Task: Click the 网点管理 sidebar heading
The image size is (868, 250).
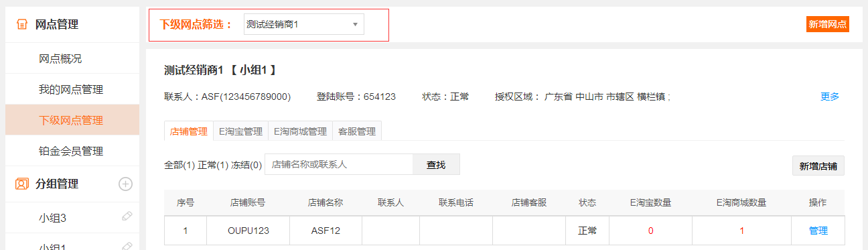Action: click(x=57, y=25)
